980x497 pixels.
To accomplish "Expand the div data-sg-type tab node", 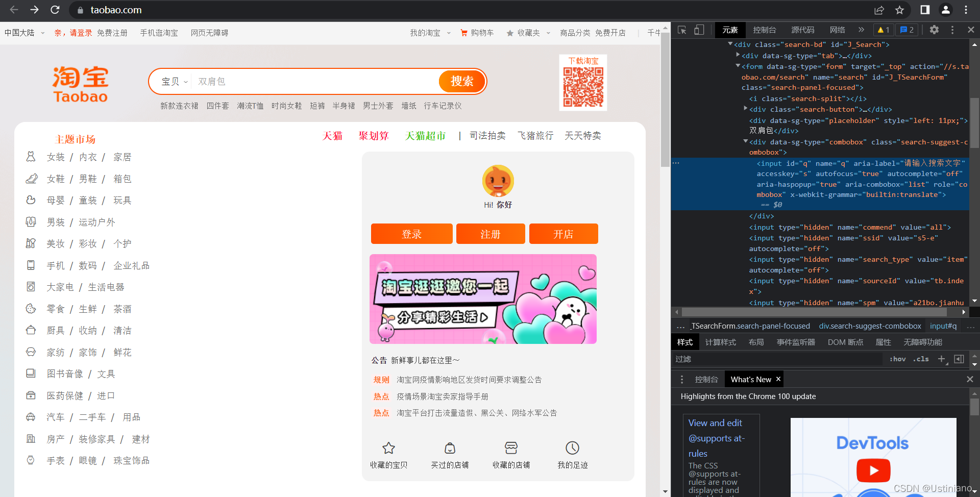I will pos(738,55).
